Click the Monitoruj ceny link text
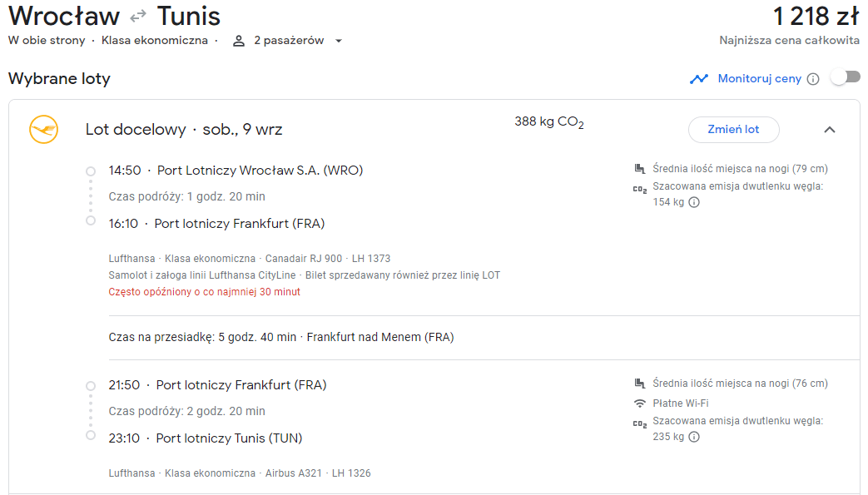The width and height of the screenshot is (868, 495). tap(759, 79)
